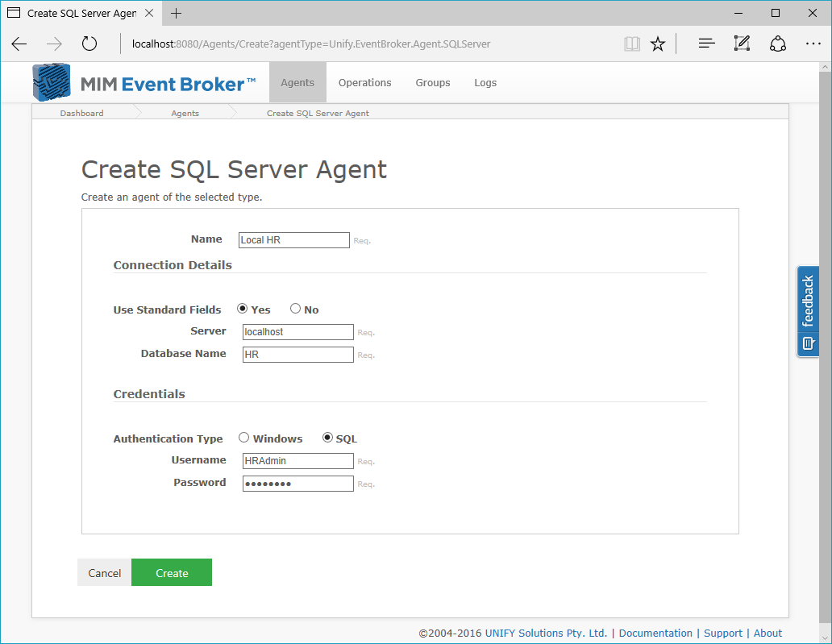Open the Groups menu
Viewport: 832px width, 644px height.
click(433, 83)
